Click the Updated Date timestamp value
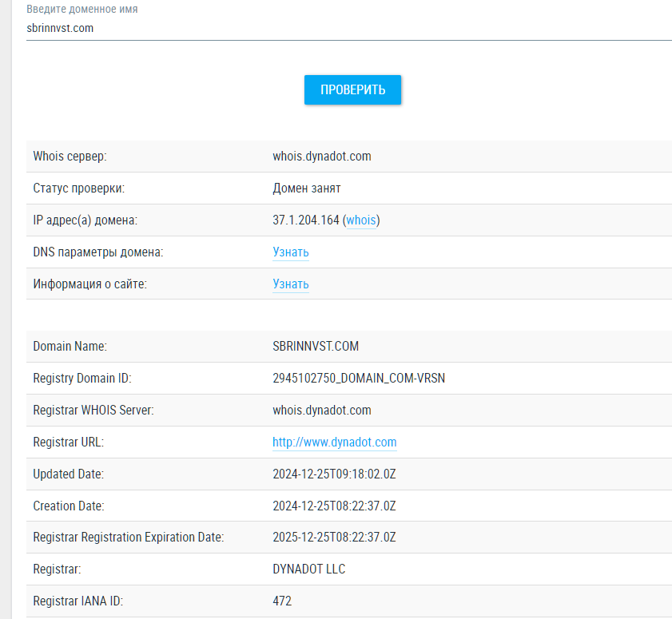The image size is (672, 619). pyautogui.click(x=334, y=474)
